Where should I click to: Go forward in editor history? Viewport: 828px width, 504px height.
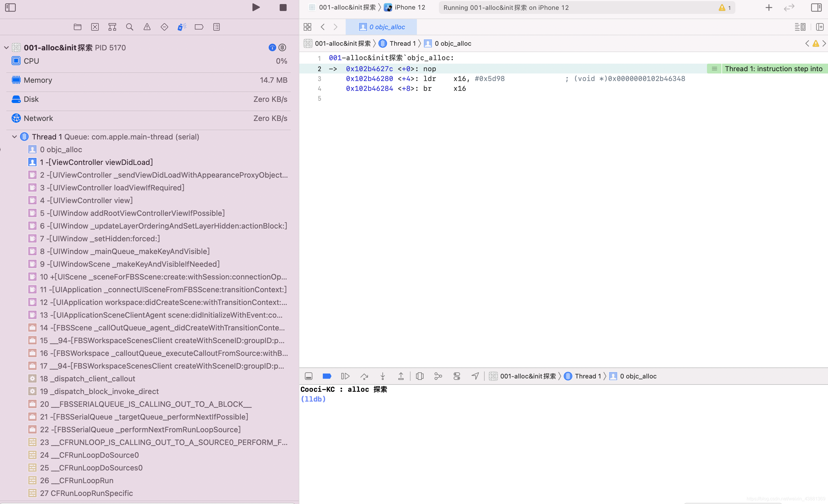[x=335, y=27]
